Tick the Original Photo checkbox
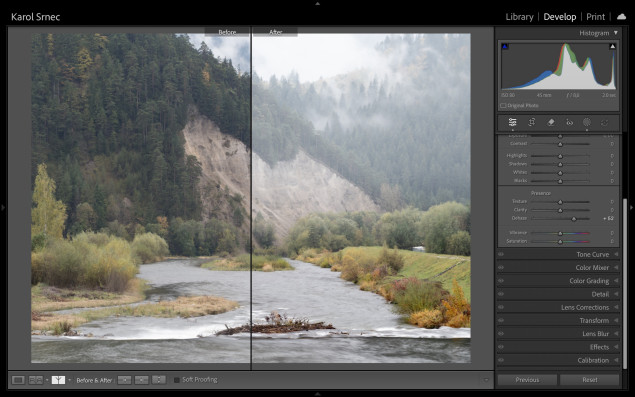 503,106
